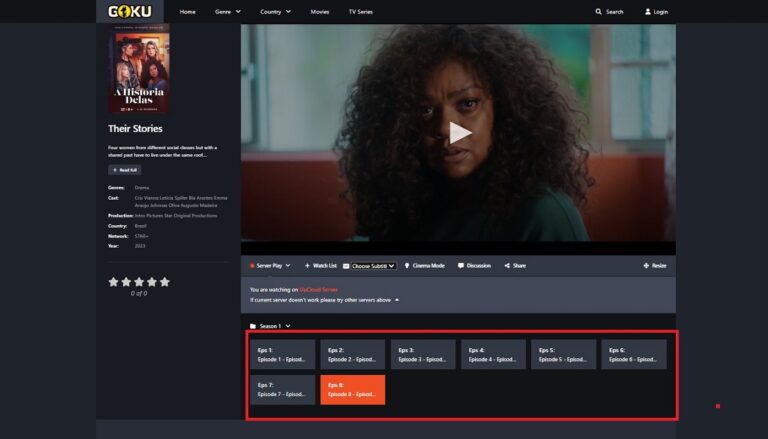Expand the Genre dropdown menu
This screenshot has width=768, height=439.
click(x=228, y=12)
